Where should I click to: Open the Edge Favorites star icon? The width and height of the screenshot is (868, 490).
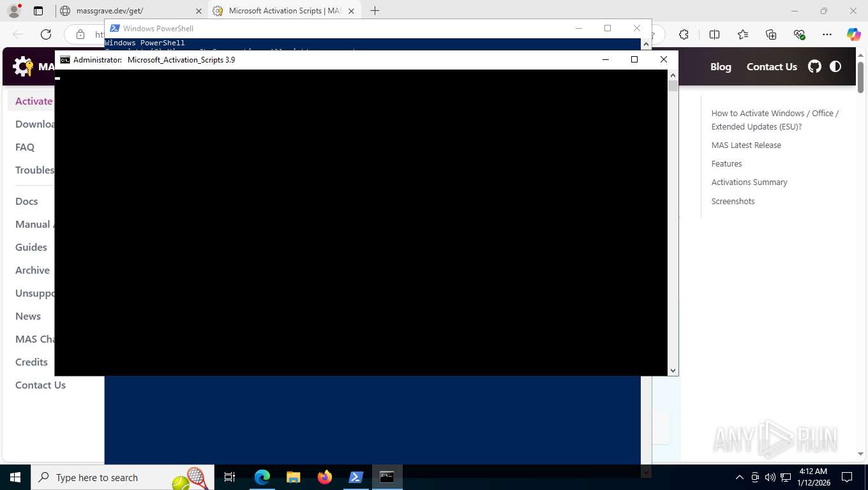(x=743, y=34)
